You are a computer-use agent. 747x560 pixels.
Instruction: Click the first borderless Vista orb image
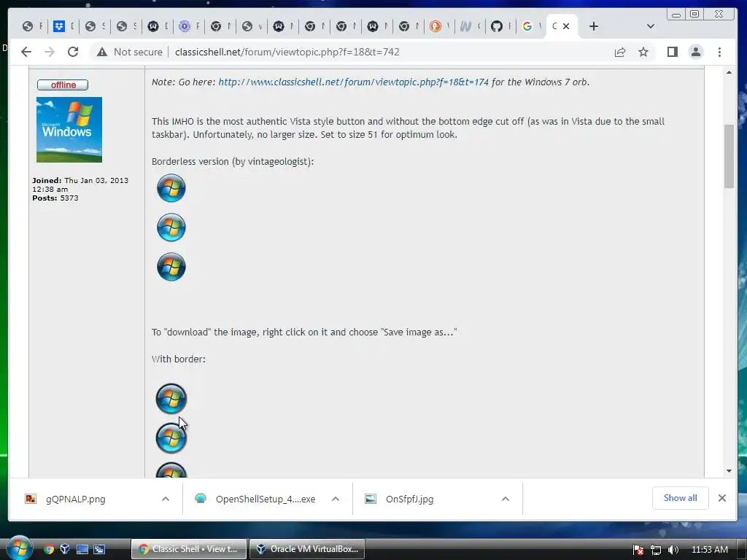click(x=171, y=187)
